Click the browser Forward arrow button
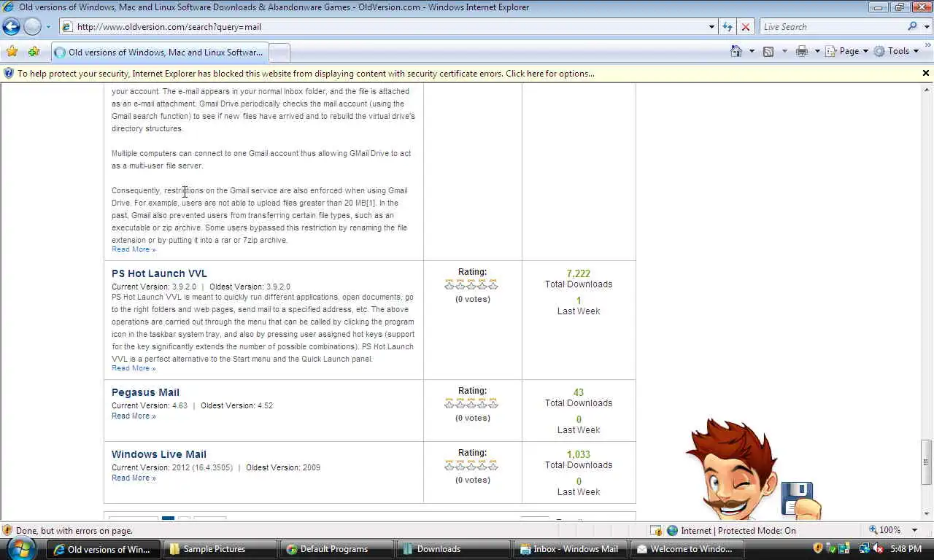Screen dimensions: 934x560 [x=33, y=27]
